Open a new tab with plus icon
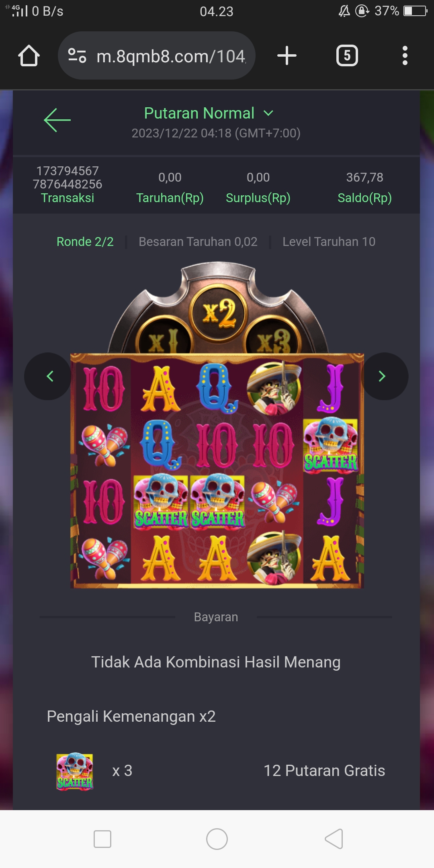This screenshot has height=868, width=434. 287,55
